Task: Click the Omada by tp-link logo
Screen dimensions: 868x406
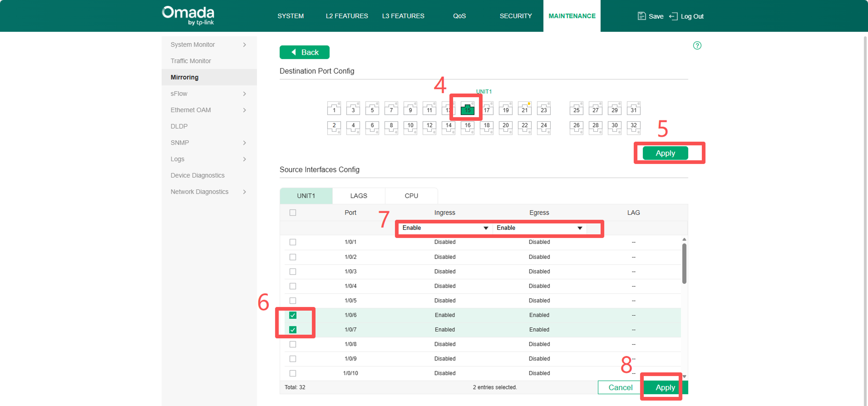Action: coord(188,15)
